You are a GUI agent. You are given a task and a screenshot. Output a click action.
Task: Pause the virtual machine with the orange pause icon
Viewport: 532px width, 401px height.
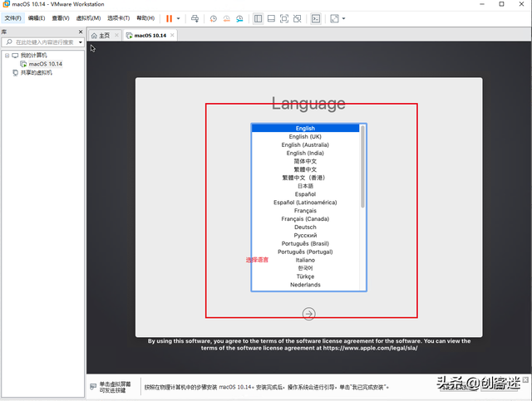pyautogui.click(x=169, y=18)
